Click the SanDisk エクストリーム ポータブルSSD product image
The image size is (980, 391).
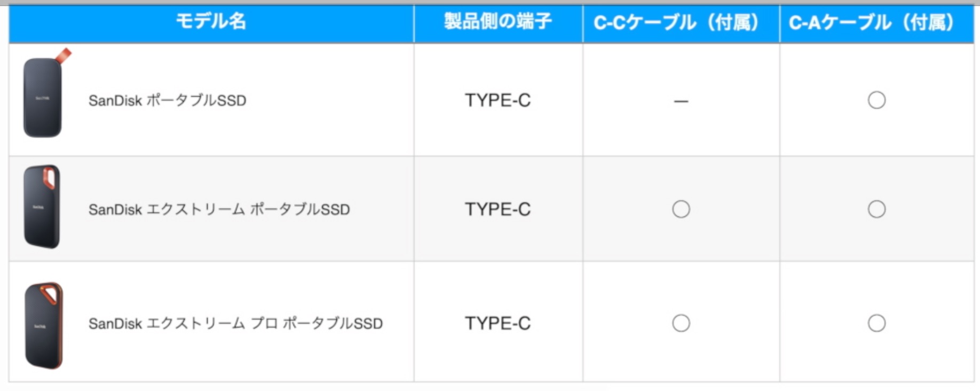tap(42, 207)
